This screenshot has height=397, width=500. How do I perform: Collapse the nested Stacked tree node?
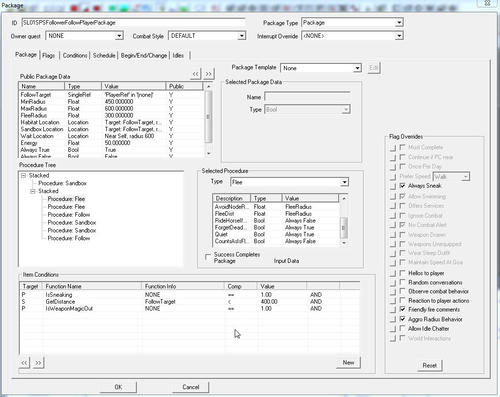point(33,191)
